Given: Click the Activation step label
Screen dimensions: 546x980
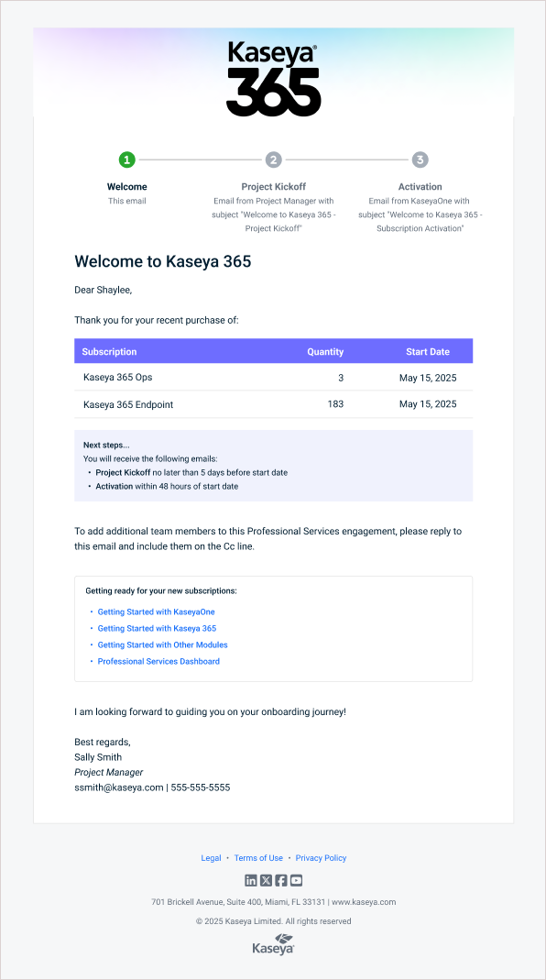Looking at the screenshot, I should 420,186.
